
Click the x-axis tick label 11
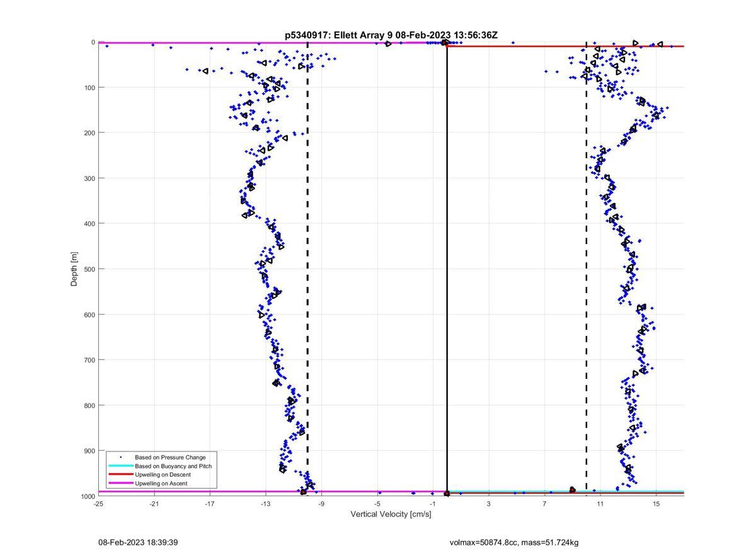(x=600, y=504)
